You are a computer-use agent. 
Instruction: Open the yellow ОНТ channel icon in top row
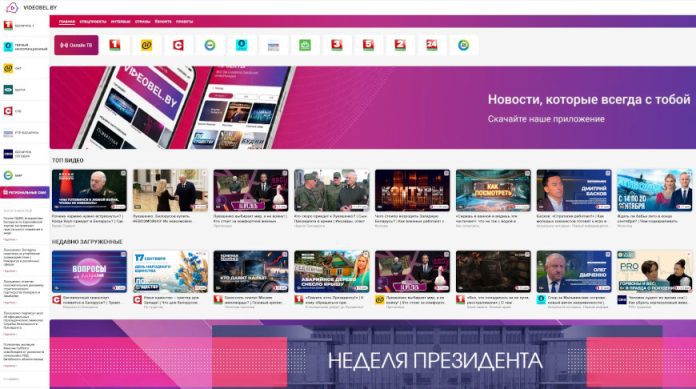146,45
